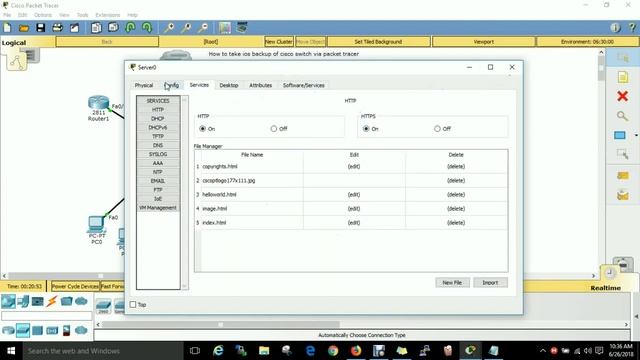Image resolution: width=640 pixels, height=360 pixels.
Task: Click the Print toolbar icon
Action: [58, 28]
